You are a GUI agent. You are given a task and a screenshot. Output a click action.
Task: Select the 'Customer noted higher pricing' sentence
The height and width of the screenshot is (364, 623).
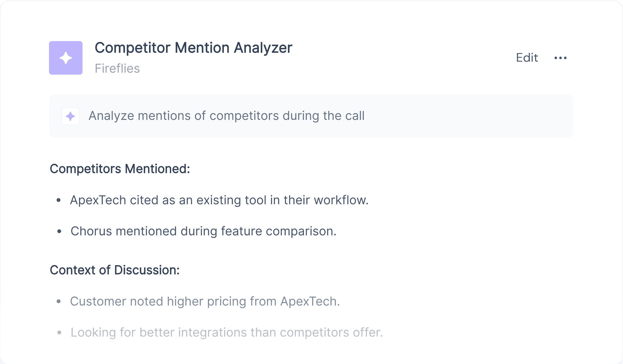tap(205, 301)
